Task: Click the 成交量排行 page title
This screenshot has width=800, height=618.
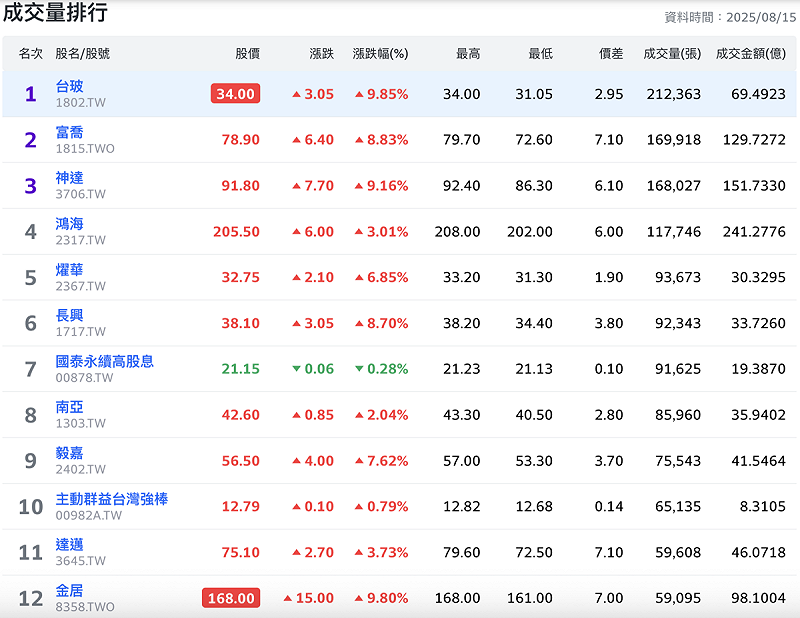Action: click(55, 12)
